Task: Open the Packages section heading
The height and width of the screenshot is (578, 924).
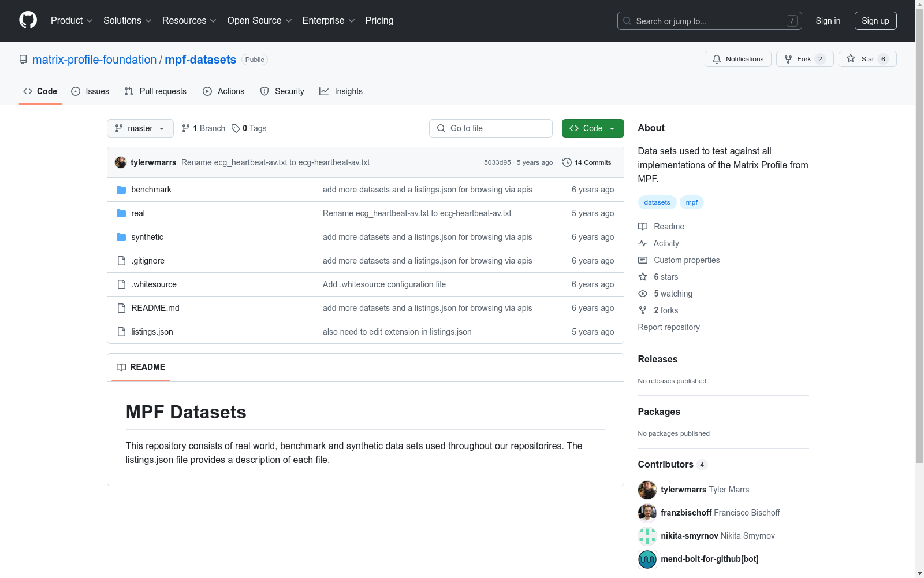Action: [659, 412]
